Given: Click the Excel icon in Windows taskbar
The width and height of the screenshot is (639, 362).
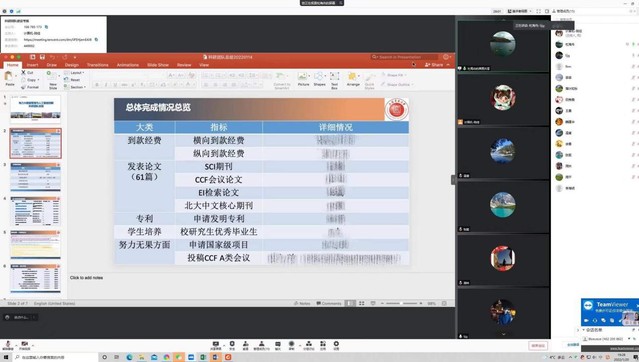Looking at the screenshot, I should click(x=203, y=357).
